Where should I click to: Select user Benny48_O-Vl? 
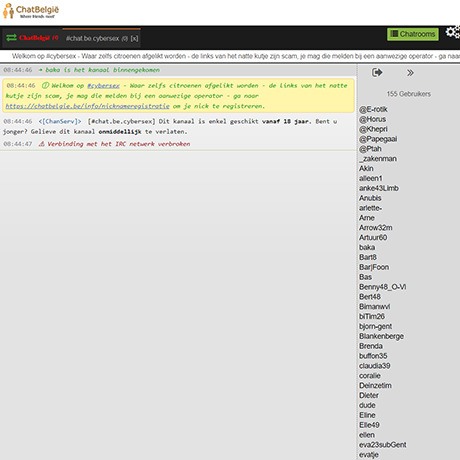[x=382, y=287]
